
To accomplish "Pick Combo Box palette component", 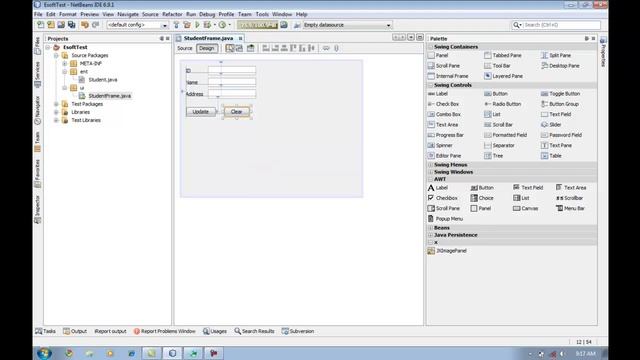I will [x=444, y=114].
